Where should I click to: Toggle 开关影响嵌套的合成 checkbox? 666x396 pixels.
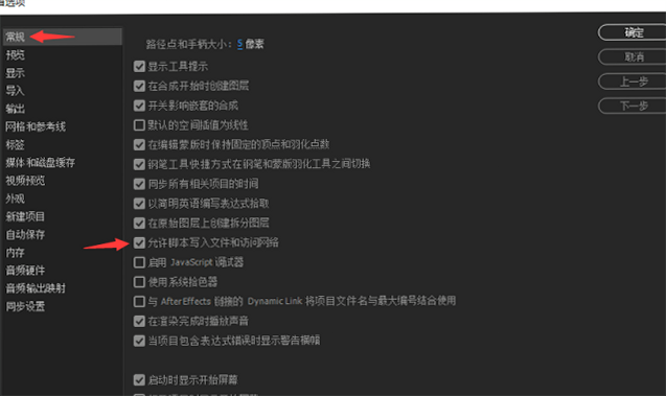(139, 105)
